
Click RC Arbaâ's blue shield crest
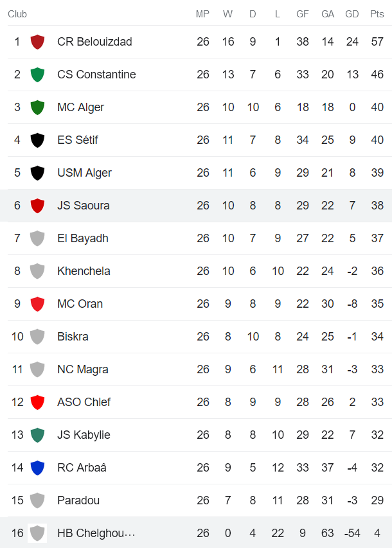[x=37, y=468]
